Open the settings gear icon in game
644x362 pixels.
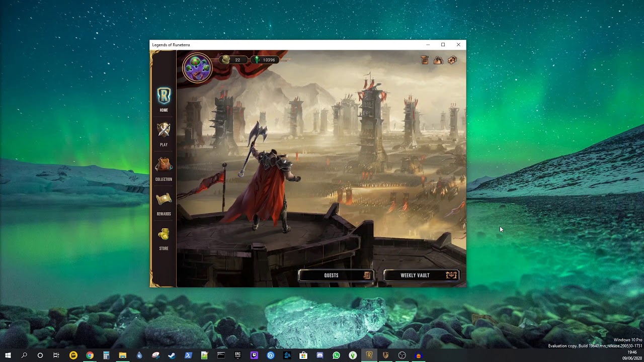pos(452,60)
